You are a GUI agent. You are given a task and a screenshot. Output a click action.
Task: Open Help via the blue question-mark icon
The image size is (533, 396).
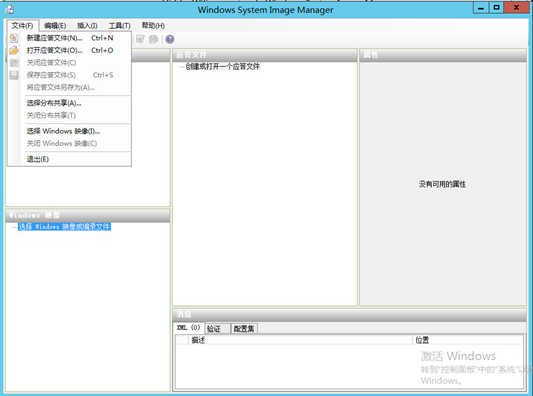click(x=170, y=39)
